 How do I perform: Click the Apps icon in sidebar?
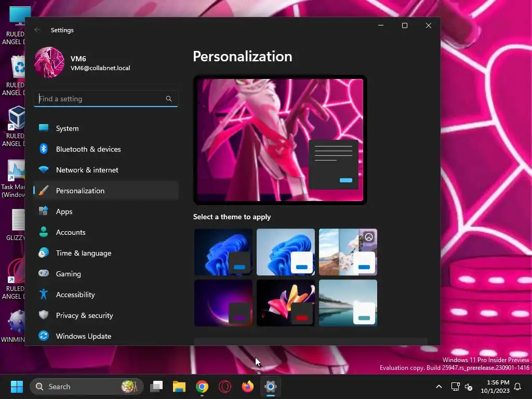(44, 211)
